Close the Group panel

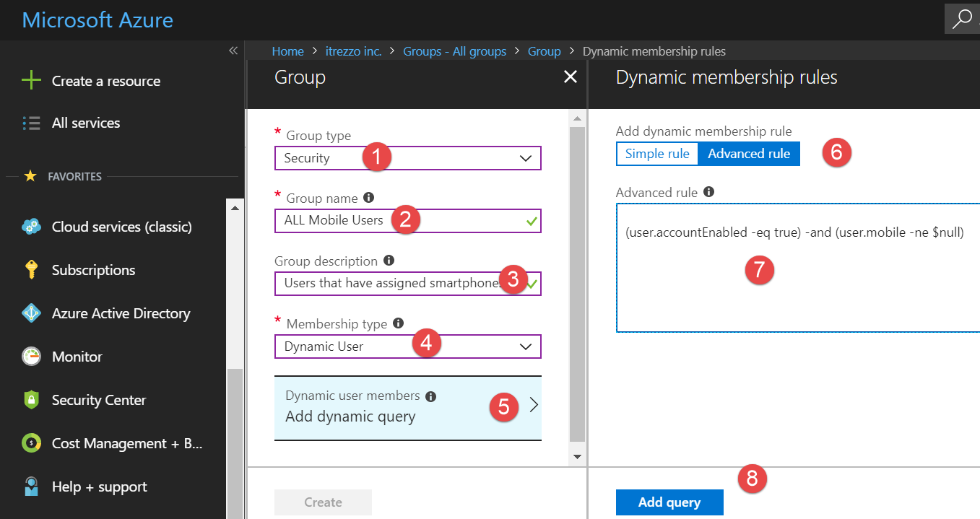(x=570, y=77)
